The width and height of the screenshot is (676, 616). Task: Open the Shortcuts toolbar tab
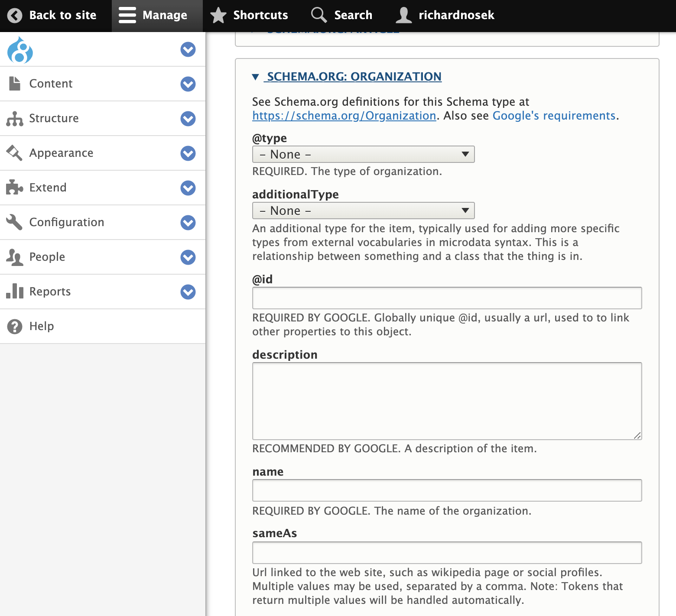click(260, 15)
